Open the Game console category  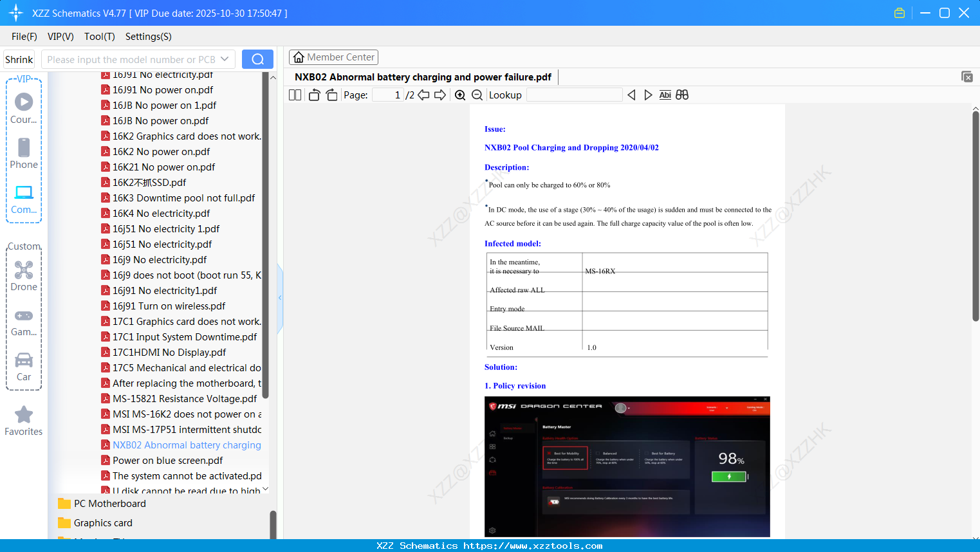point(24,322)
